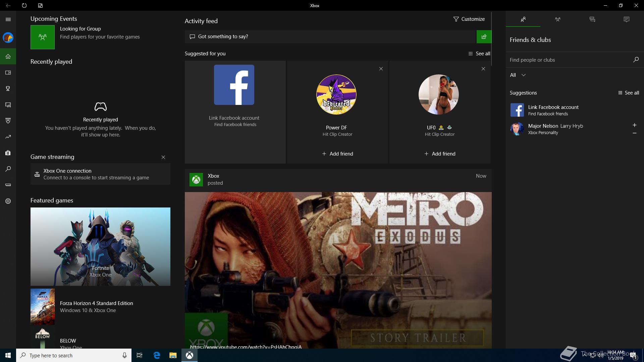Click the Link Facebook account card

tap(235, 112)
